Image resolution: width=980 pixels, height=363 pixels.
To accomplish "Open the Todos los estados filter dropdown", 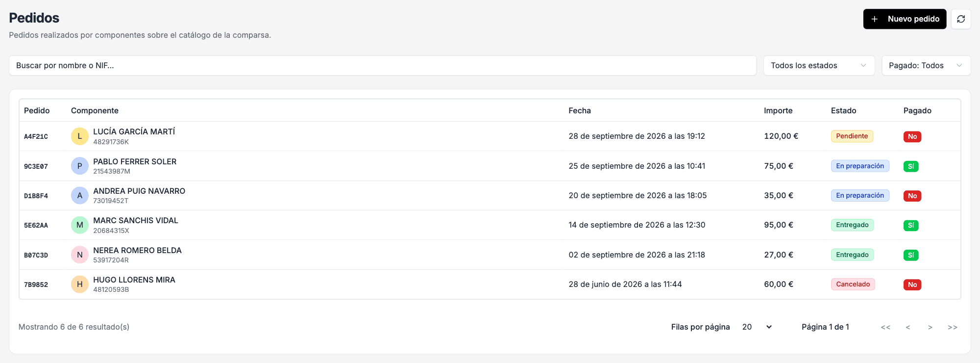I will [x=819, y=66].
